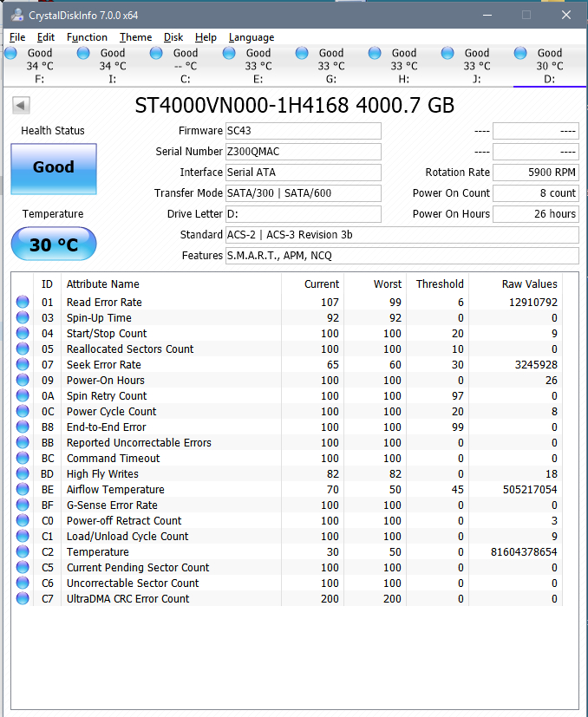Click the Raw Values column header
Screen dimensions: 588x717
(529, 284)
